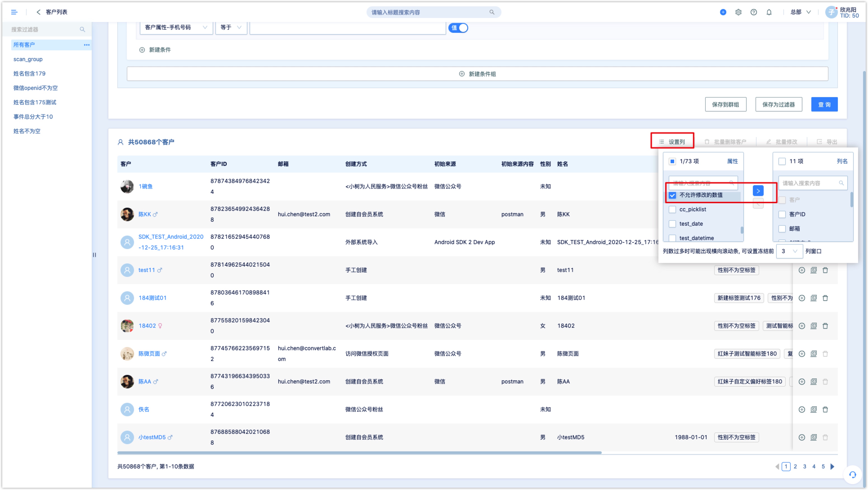Check the 邮箱 column checkbox

[x=782, y=229]
